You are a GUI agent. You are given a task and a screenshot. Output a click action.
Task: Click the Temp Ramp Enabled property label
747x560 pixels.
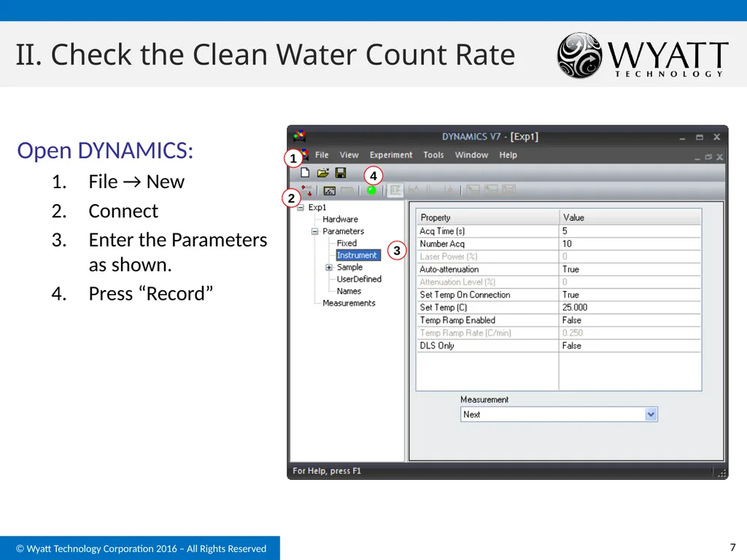click(457, 321)
